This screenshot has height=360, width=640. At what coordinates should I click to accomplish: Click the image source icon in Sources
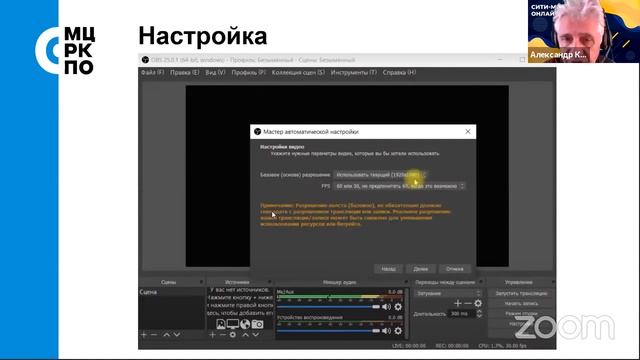point(220,324)
